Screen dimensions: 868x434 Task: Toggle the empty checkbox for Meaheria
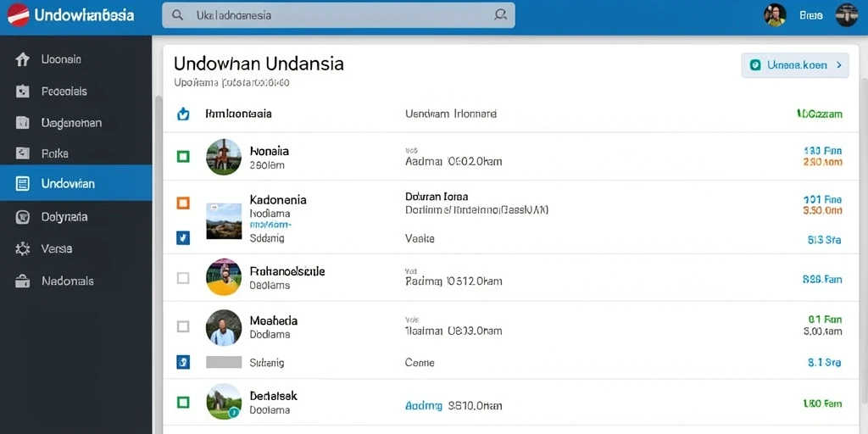click(x=183, y=326)
